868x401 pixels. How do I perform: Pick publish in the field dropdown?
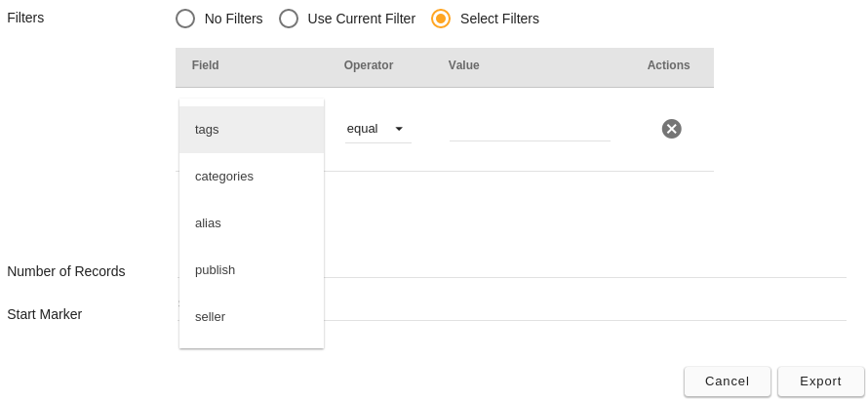[x=252, y=269]
